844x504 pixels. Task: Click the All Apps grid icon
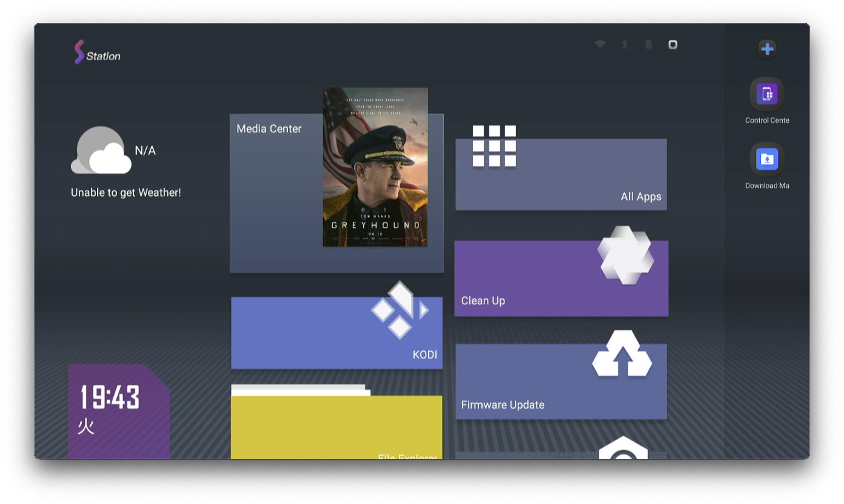pyautogui.click(x=494, y=146)
